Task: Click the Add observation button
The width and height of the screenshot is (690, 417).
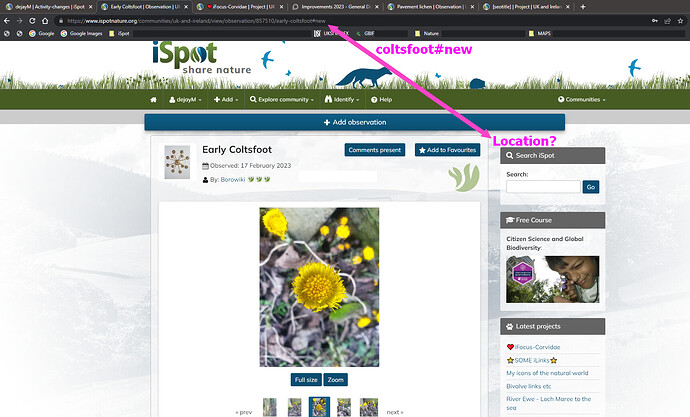Action: 355,122
